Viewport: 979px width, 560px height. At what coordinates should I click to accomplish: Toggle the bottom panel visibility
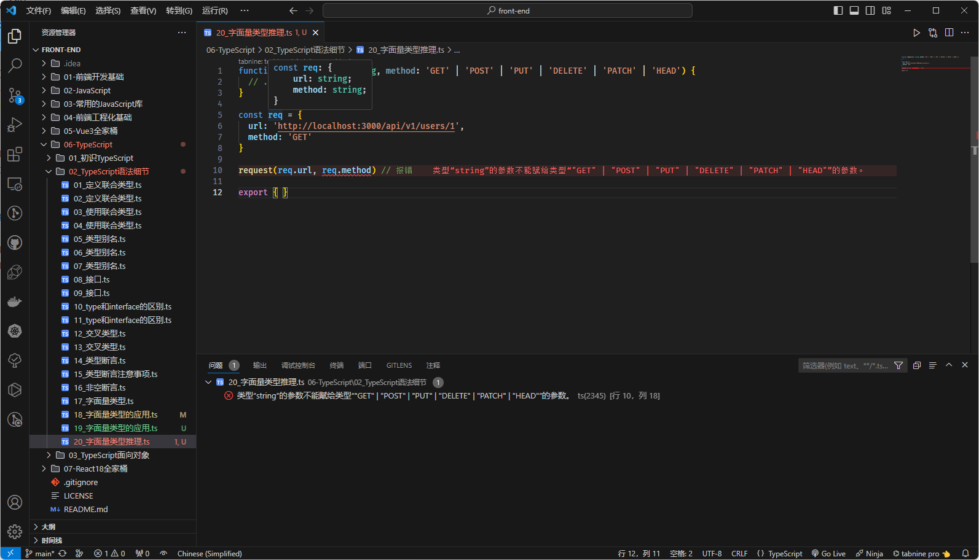pyautogui.click(x=854, y=10)
